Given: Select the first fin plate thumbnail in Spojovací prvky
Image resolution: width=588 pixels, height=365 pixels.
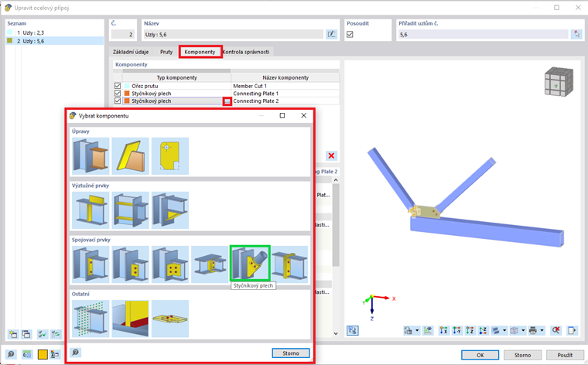Looking at the screenshot, I should click(x=91, y=264).
